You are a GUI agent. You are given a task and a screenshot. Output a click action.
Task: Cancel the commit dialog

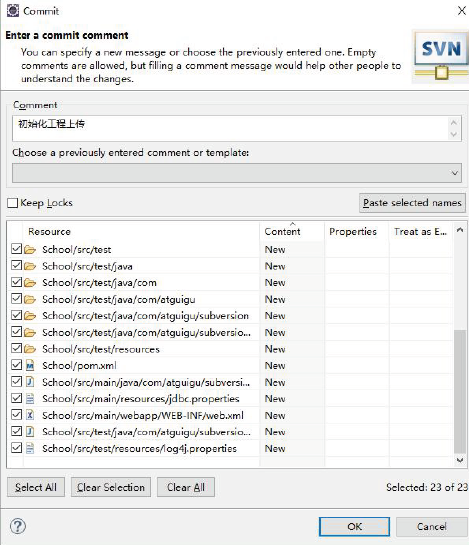(x=431, y=527)
